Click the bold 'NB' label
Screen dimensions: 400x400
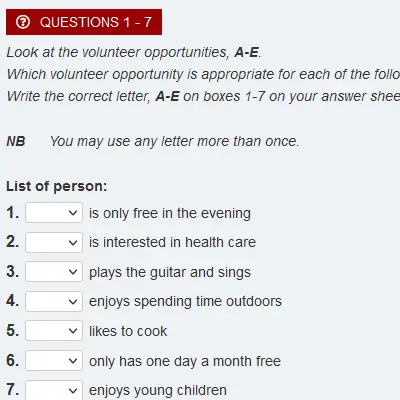click(16, 141)
